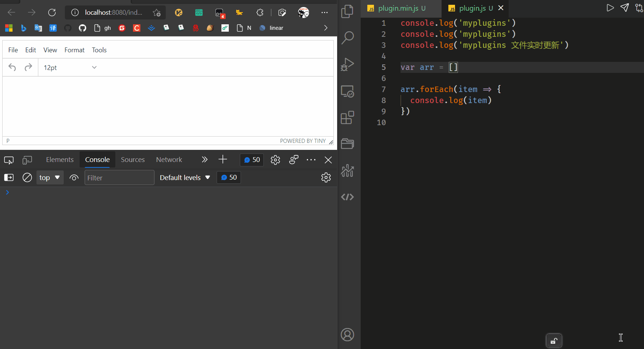
Task: Open the View menu in TinyMCE editor
Action: (50, 50)
